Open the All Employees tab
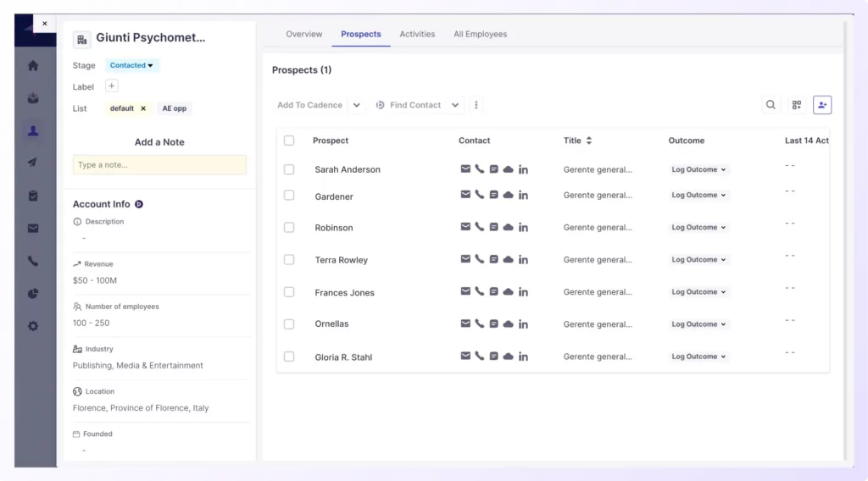868x481 pixels. click(x=480, y=34)
